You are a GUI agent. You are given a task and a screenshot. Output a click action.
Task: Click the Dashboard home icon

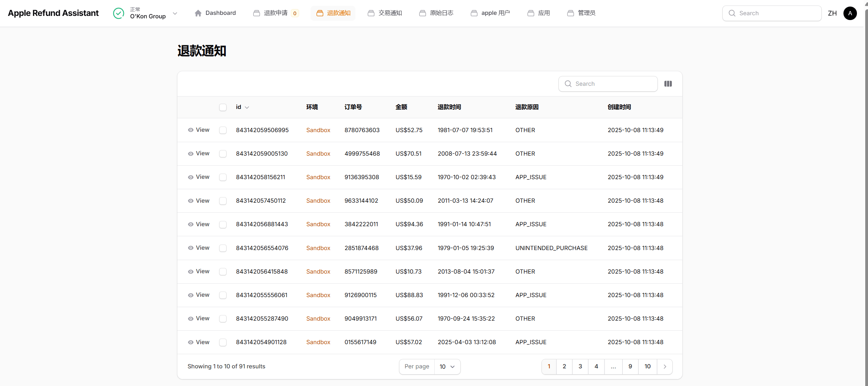pyautogui.click(x=198, y=13)
